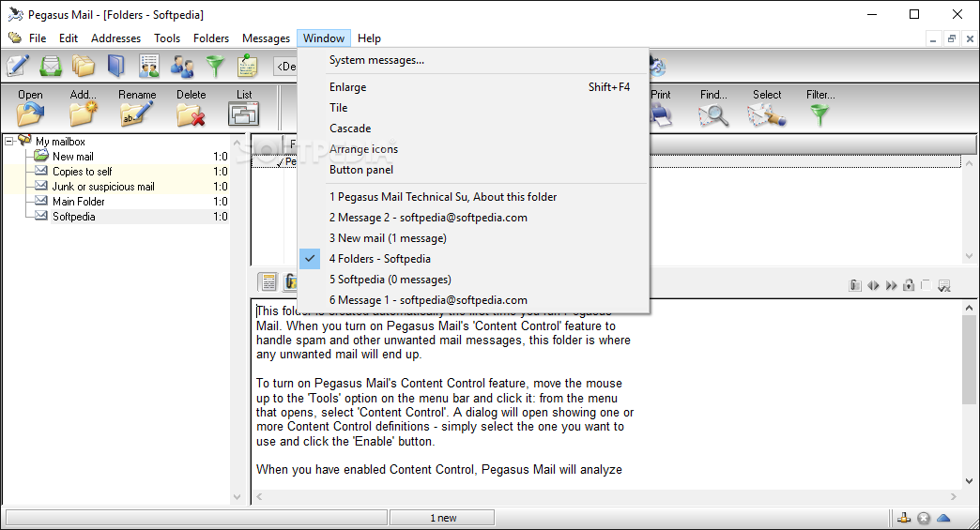This screenshot has height=530, width=980.
Task: Click the Open folder toolbar button
Action: coord(30,107)
